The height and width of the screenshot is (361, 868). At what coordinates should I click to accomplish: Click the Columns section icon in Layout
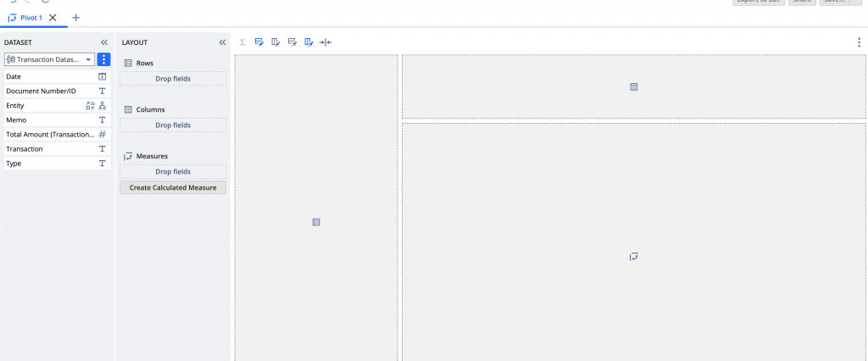tap(128, 109)
